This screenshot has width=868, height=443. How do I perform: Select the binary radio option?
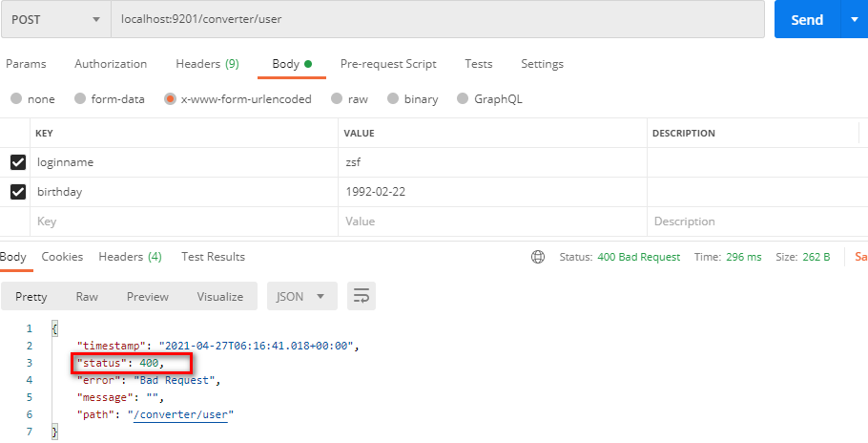tap(393, 98)
